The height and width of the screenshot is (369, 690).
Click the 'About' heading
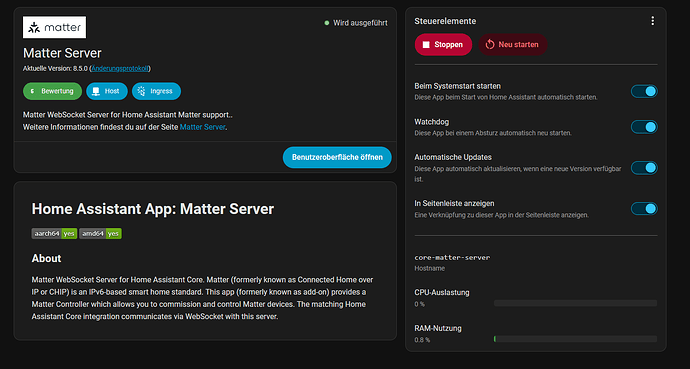point(46,258)
